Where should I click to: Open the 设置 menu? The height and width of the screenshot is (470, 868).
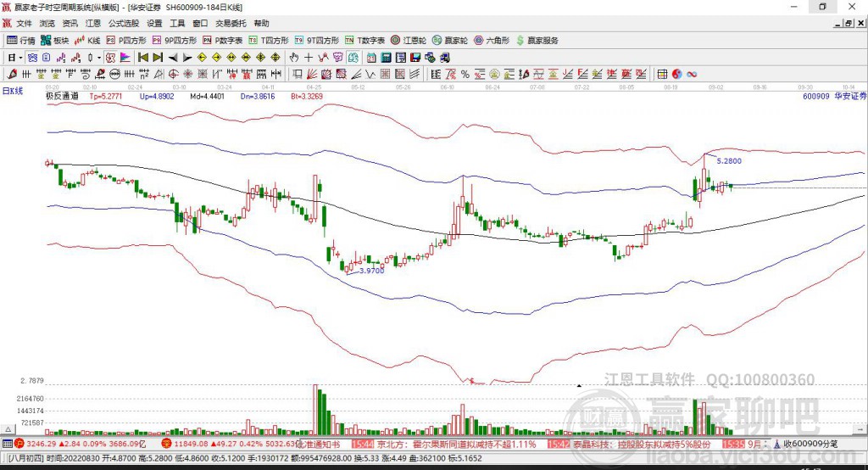(x=154, y=23)
